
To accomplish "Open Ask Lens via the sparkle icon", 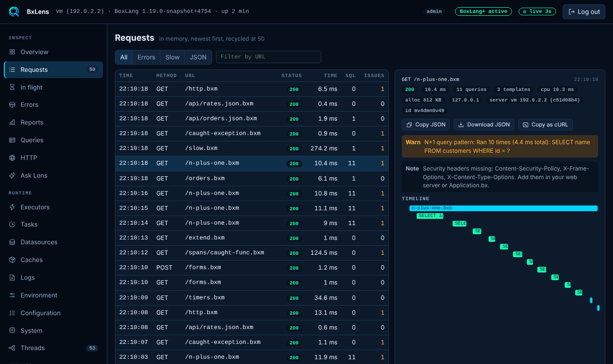I will click(12, 175).
